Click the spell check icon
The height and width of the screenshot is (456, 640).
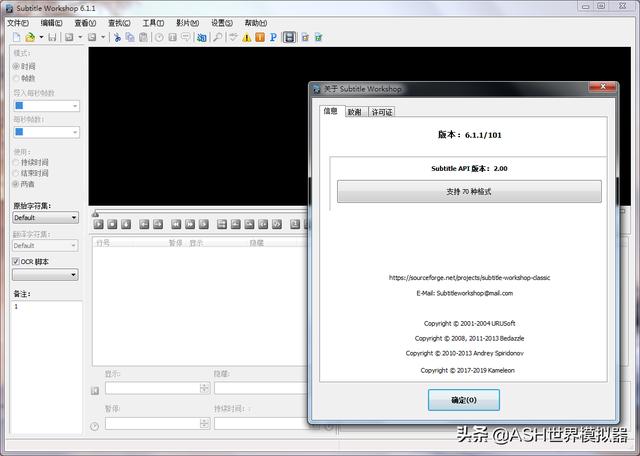click(x=233, y=38)
